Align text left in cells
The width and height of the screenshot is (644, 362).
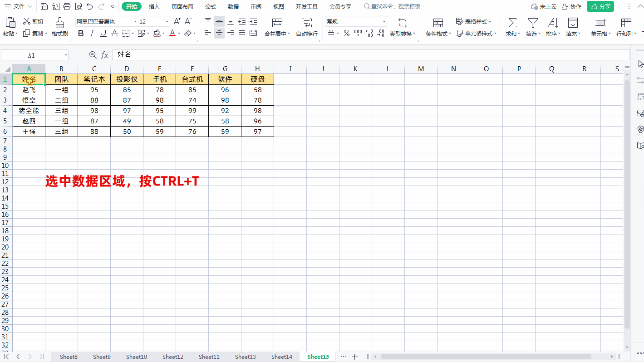[208, 33]
